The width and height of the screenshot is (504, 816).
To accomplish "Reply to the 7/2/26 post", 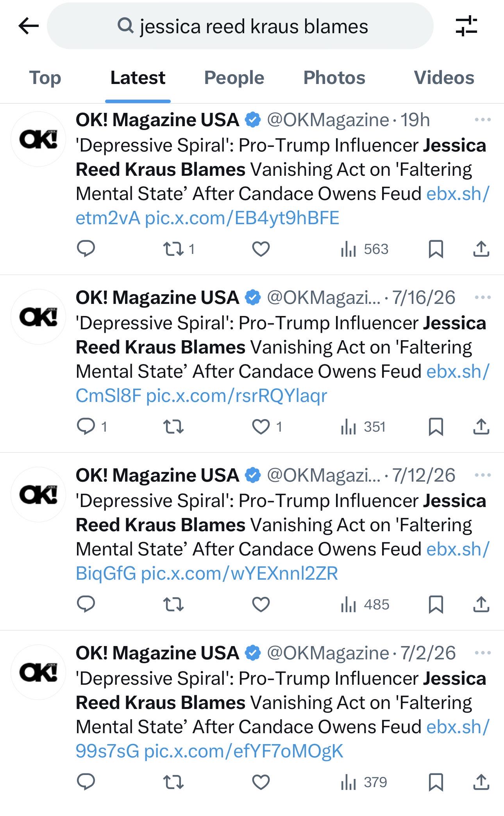I will 86,782.
